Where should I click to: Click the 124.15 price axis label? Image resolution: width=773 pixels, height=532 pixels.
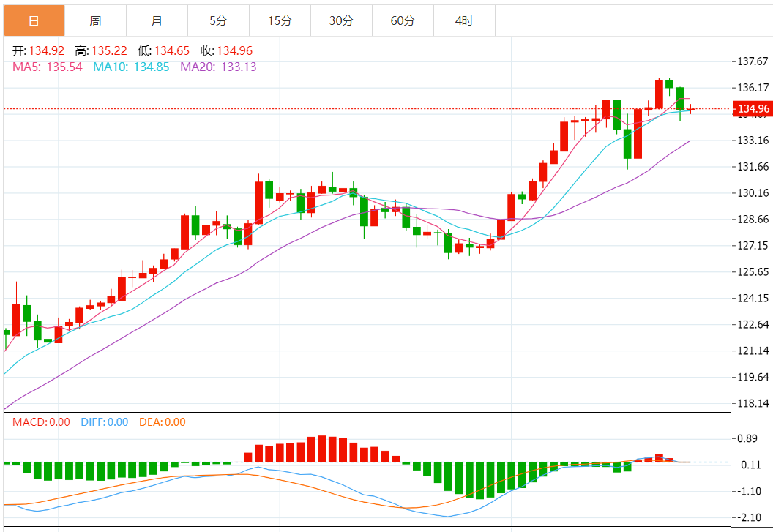753,299
